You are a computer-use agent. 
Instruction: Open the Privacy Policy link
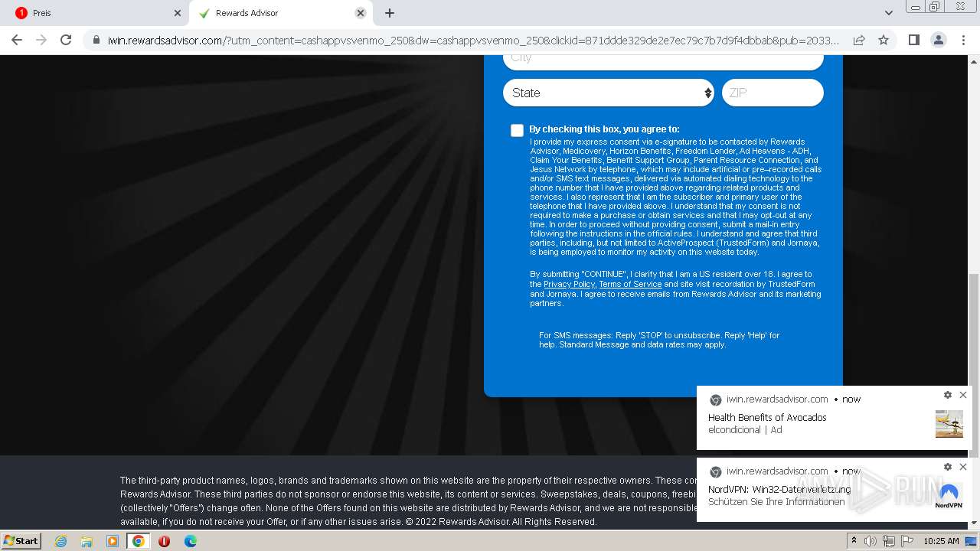569,284
